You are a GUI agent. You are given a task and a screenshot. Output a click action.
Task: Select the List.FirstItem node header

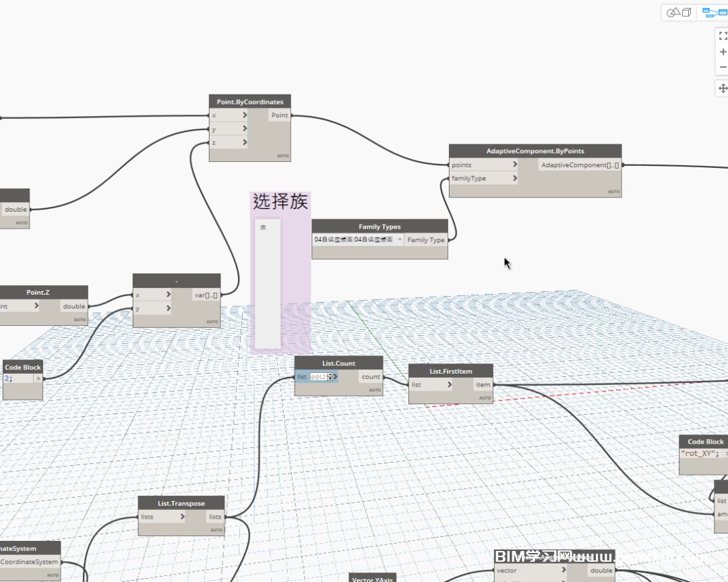coord(450,371)
